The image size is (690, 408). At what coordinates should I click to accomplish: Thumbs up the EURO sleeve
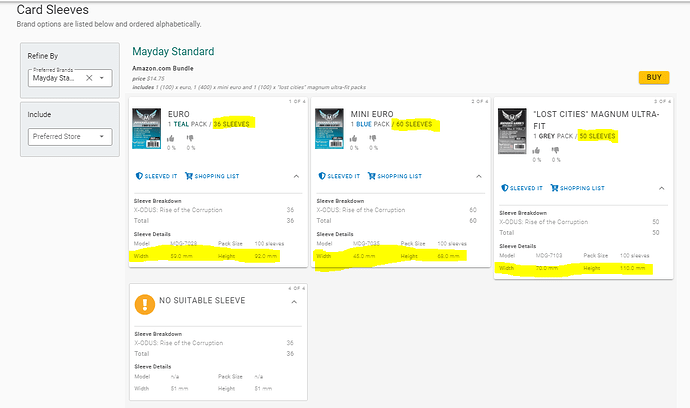click(x=171, y=139)
